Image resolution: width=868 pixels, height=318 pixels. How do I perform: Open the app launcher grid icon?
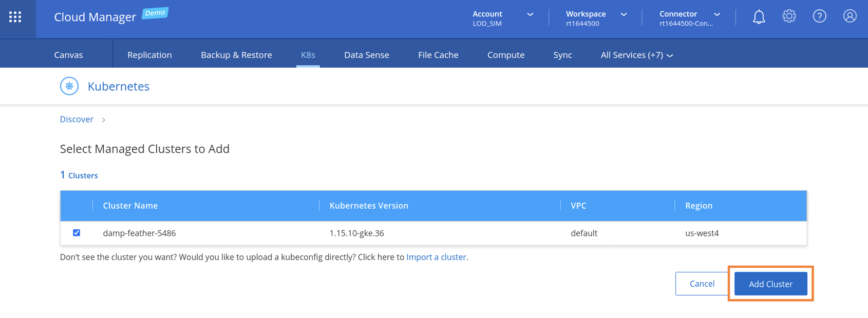(x=15, y=17)
